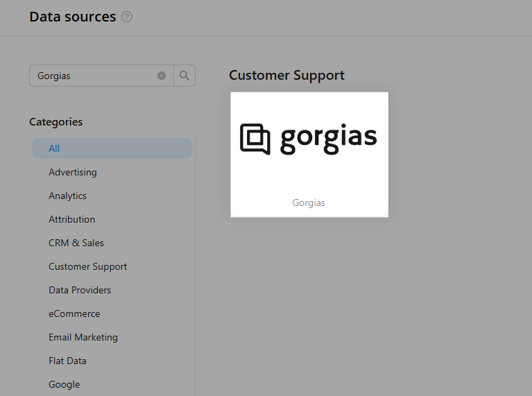Open the Gorgias data source card
The image size is (532, 396).
click(x=309, y=155)
